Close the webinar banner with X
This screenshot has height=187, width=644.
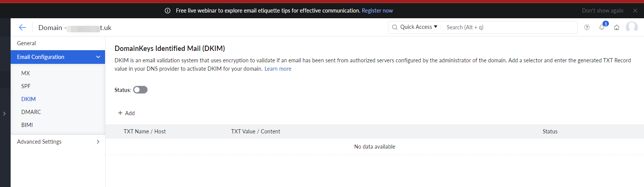coord(635,11)
